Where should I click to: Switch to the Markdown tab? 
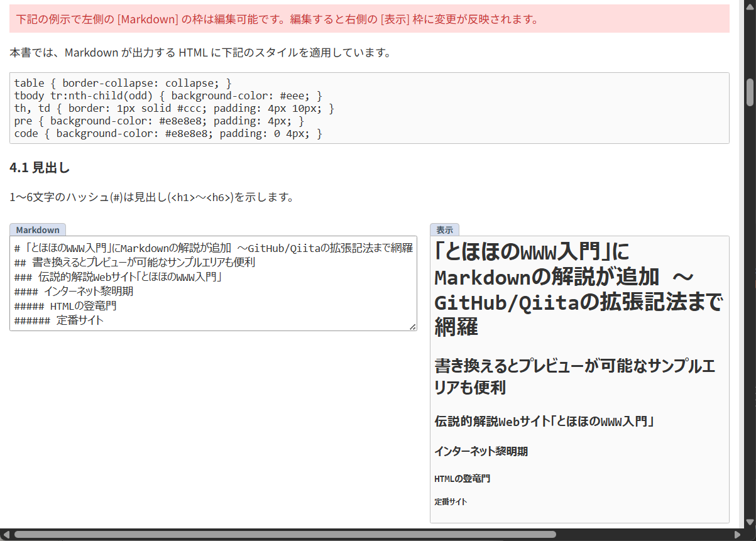coord(38,229)
